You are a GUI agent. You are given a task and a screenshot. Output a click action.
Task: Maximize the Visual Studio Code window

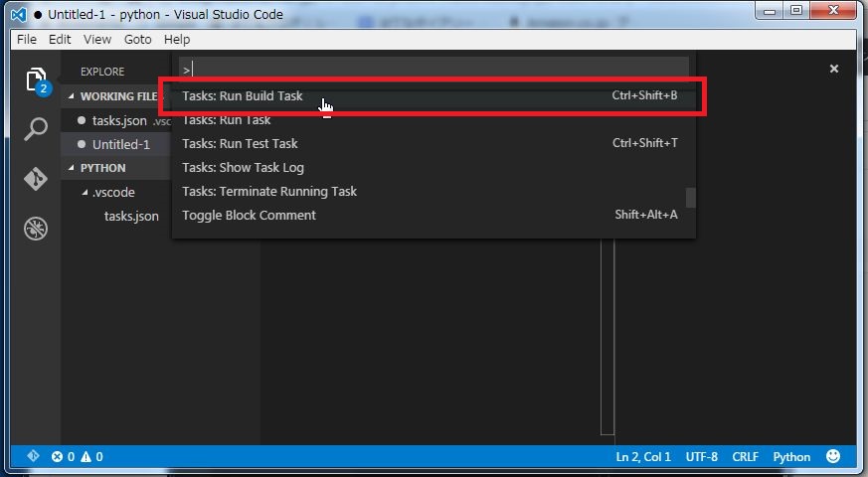796,11
